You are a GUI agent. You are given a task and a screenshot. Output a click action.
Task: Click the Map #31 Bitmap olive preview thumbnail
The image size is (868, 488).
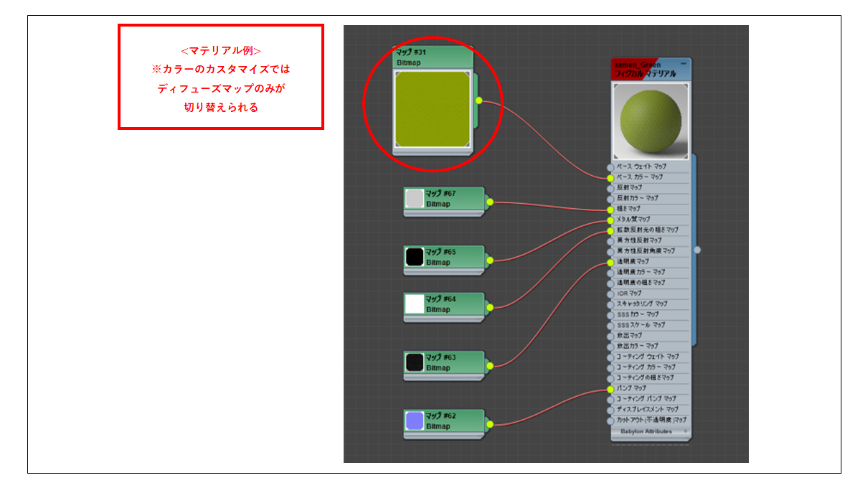click(x=432, y=109)
